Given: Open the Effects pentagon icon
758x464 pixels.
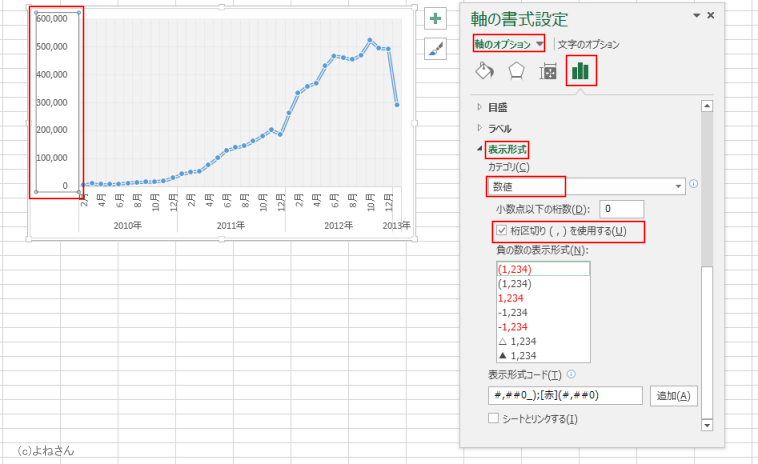Looking at the screenshot, I should coord(516,71).
